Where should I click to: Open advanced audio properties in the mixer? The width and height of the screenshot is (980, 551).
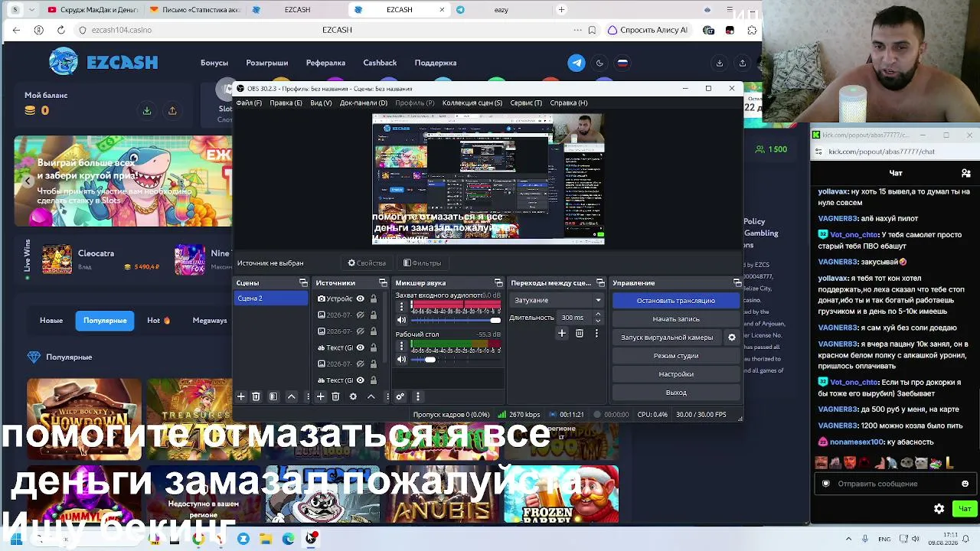click(400, 396)
